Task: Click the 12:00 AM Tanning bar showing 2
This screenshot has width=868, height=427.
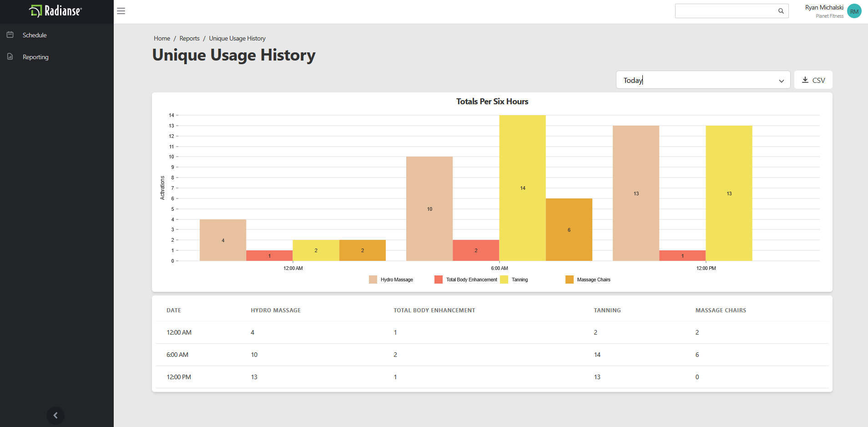Action: pos(316,250)
